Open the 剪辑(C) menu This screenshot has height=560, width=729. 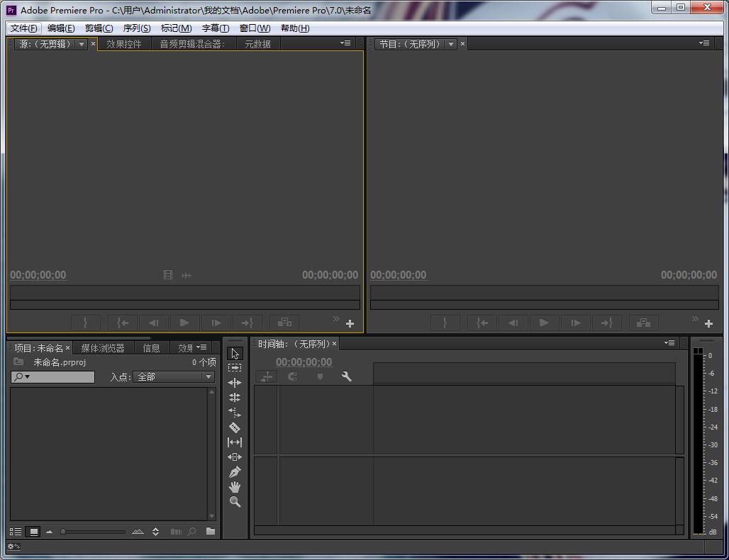(99, 28)
